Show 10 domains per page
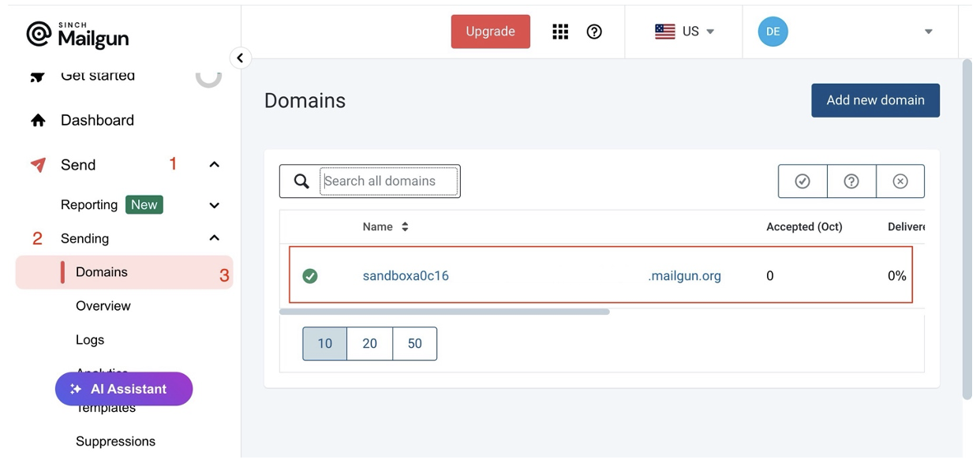Image resolution: width=980 pixels, height=467 pixels. (x=324, y=344)
